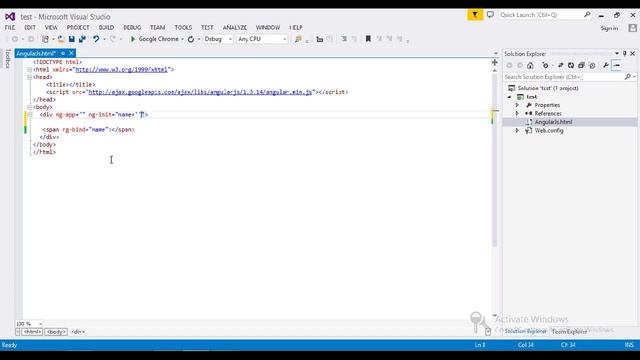This screenshot has height=360, width=640.
Task: Click the body breadcrumb tag button
Action: [56, 332]
